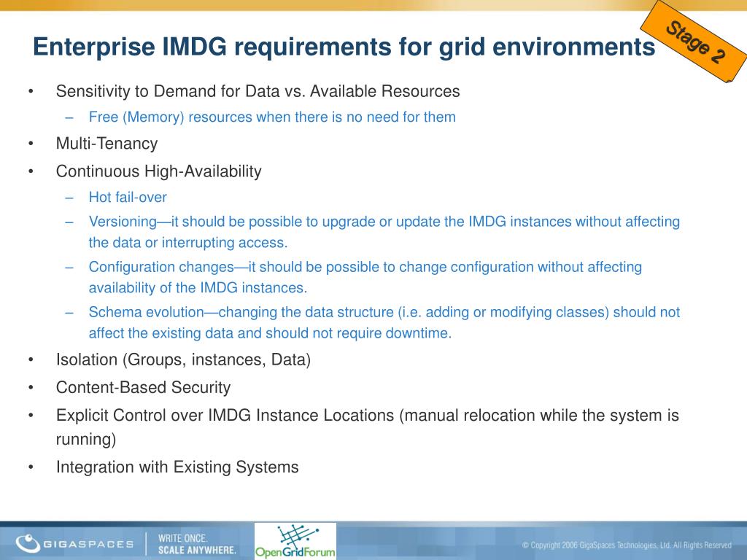Click 'Sensitivity to Demand for Data vs. Available Resources'
This screenshot has height=560, width=747.
coord(258,91)
